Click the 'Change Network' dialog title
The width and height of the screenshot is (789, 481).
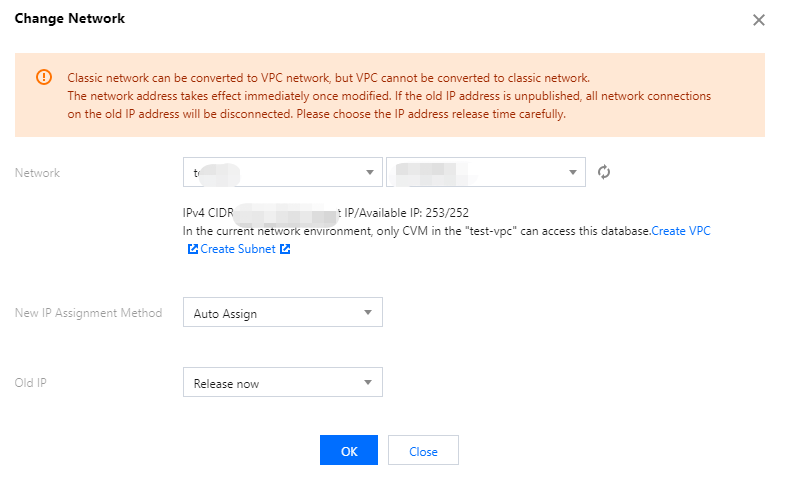pos(70,19)
